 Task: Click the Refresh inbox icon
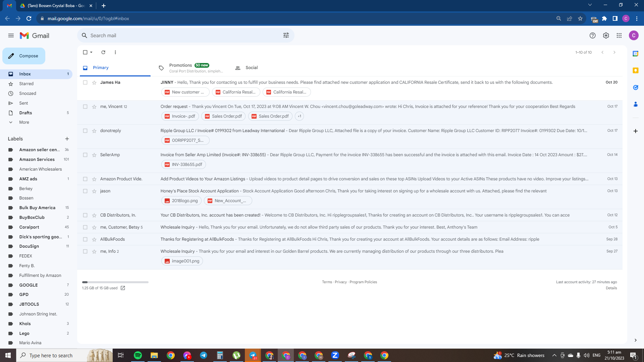click(103, 52)
